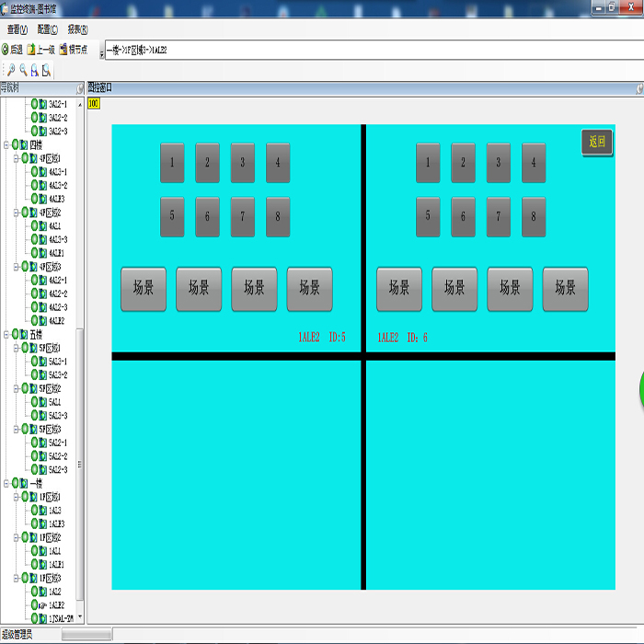Toggle light button 6 in ID:5 panel
The height and width of the screenshot is (644, 644).
[x=207, y=217]
